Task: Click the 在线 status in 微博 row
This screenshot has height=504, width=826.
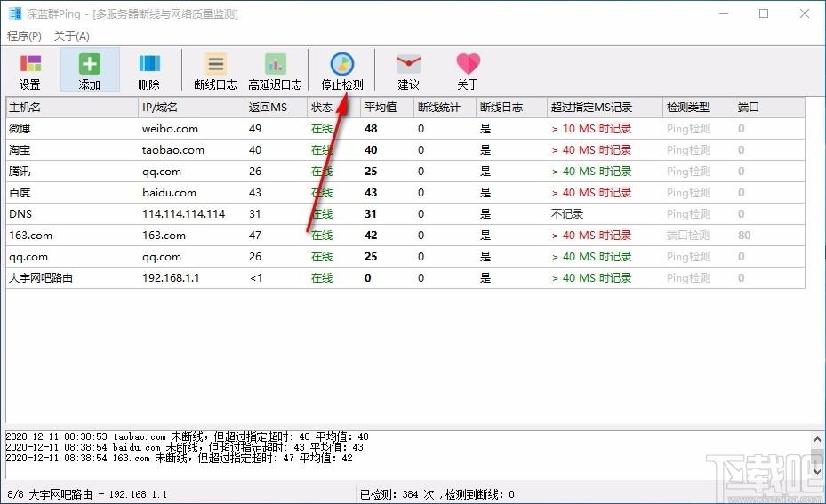Action: coord(322,129)
